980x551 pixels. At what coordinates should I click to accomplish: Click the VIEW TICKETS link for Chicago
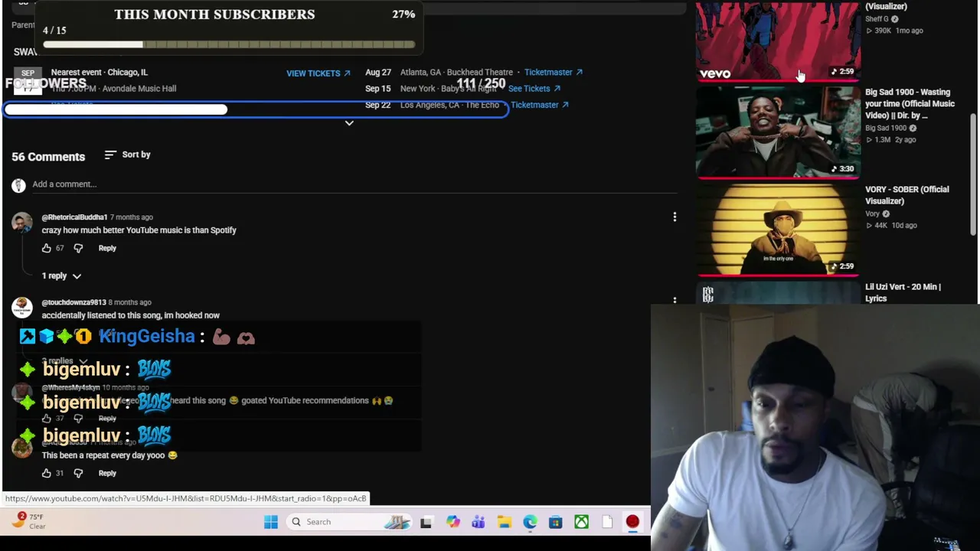(x=318, y=73)
